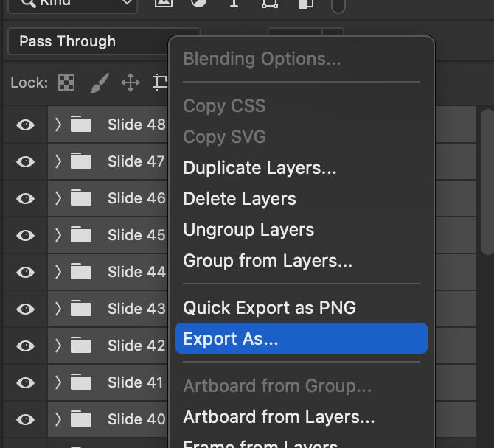Click the shape layer filter icon

point(269,4)
